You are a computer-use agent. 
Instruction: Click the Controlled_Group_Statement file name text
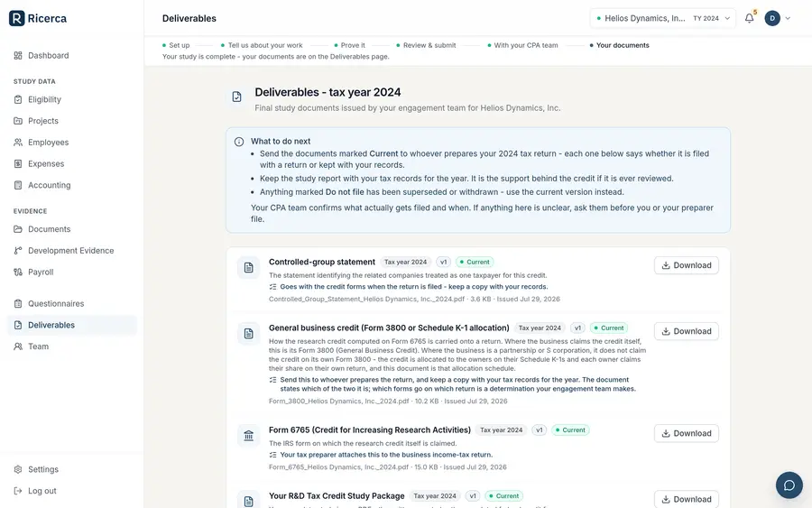point(366,299)
